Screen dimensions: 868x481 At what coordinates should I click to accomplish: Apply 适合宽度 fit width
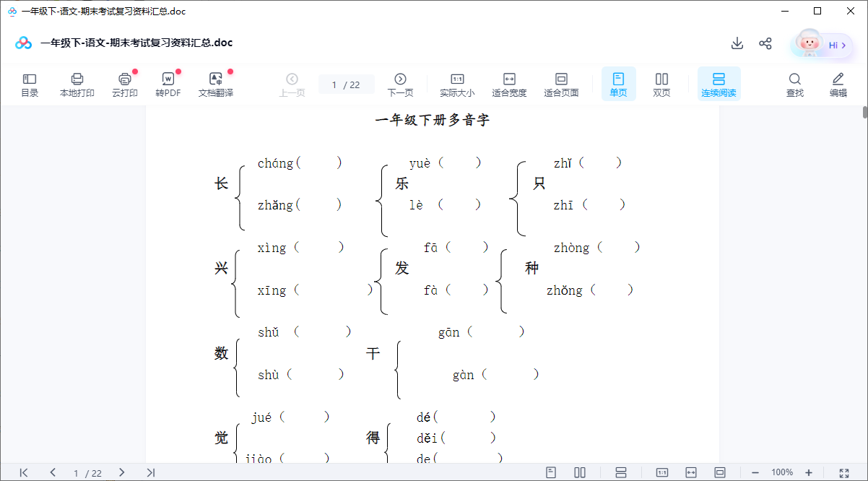pos(509,84)
